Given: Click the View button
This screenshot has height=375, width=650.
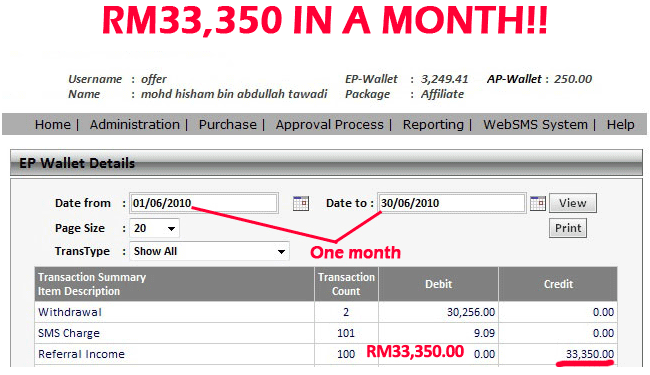Looking at the screenshot, I should coord(572,203).
